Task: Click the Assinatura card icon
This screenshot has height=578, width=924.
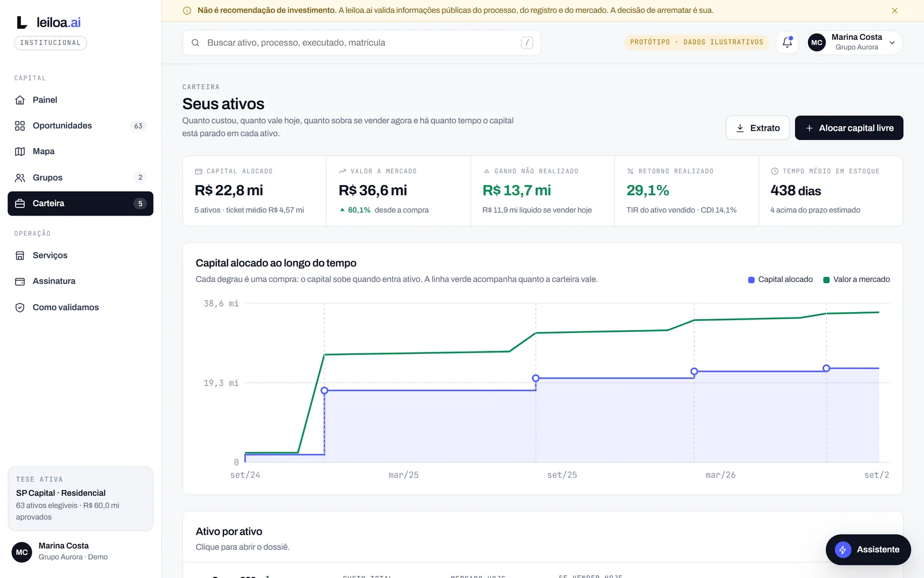Action: tap(20, 281)
